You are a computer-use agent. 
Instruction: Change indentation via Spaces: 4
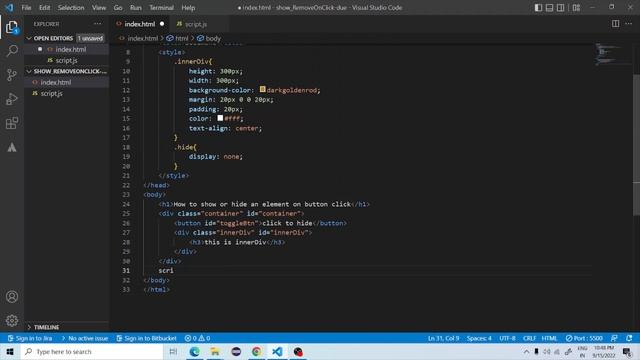point(479,338)
